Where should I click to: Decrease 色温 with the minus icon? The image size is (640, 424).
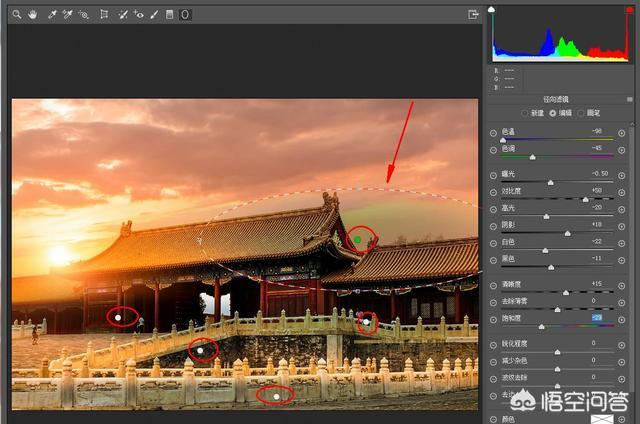click(493, 133)
